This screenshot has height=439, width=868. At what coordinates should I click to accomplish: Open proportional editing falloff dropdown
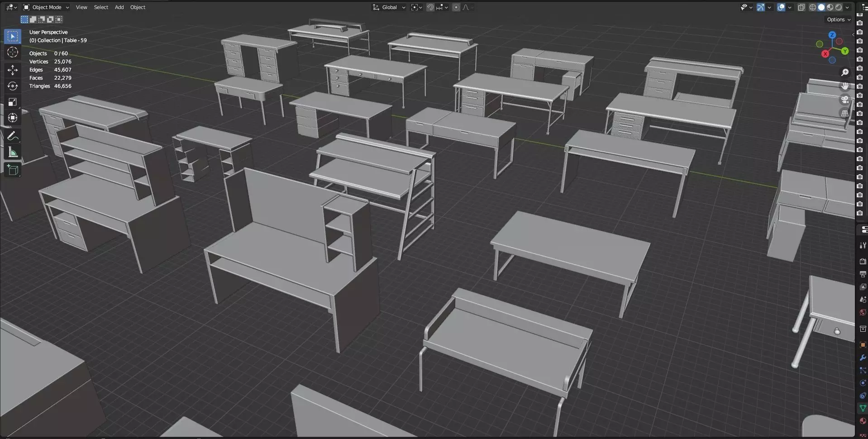point(467,7)
